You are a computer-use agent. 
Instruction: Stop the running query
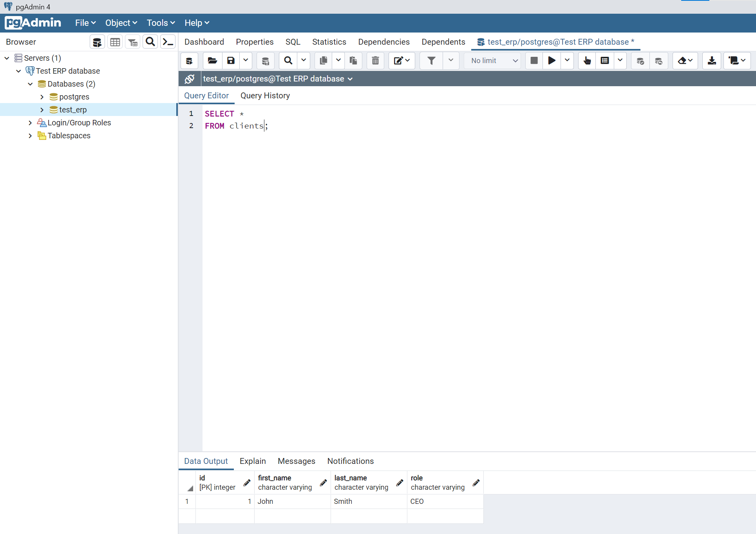(x=534, y=61)
